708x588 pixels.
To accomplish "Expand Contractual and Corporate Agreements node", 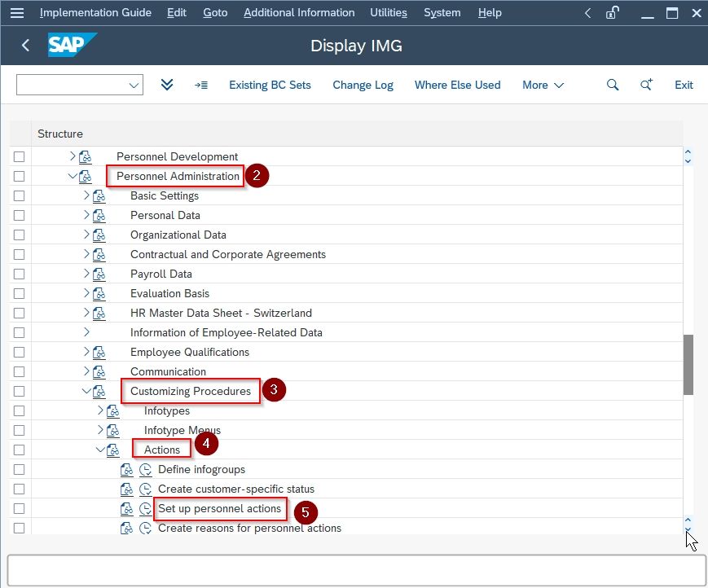I will point(86,253).
